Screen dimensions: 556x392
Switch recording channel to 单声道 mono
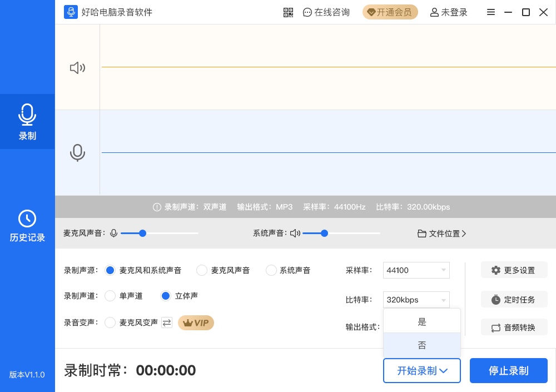[x=110, y=296]
